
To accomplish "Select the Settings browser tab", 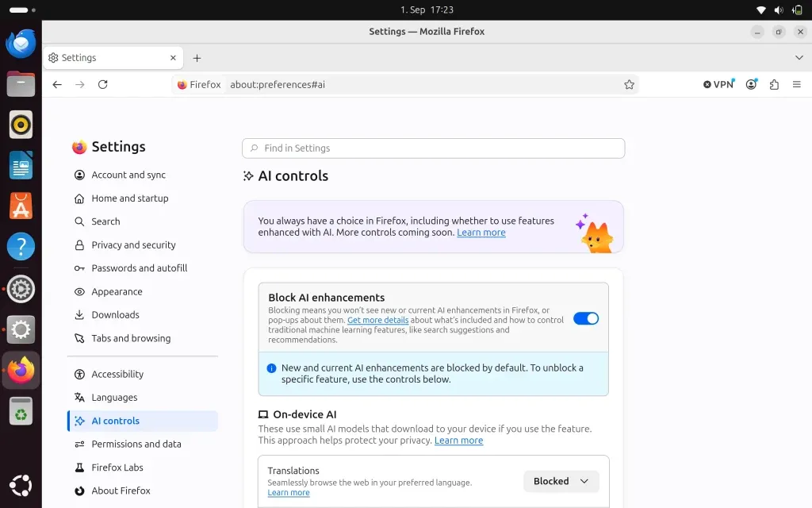I will coord(113,57).
